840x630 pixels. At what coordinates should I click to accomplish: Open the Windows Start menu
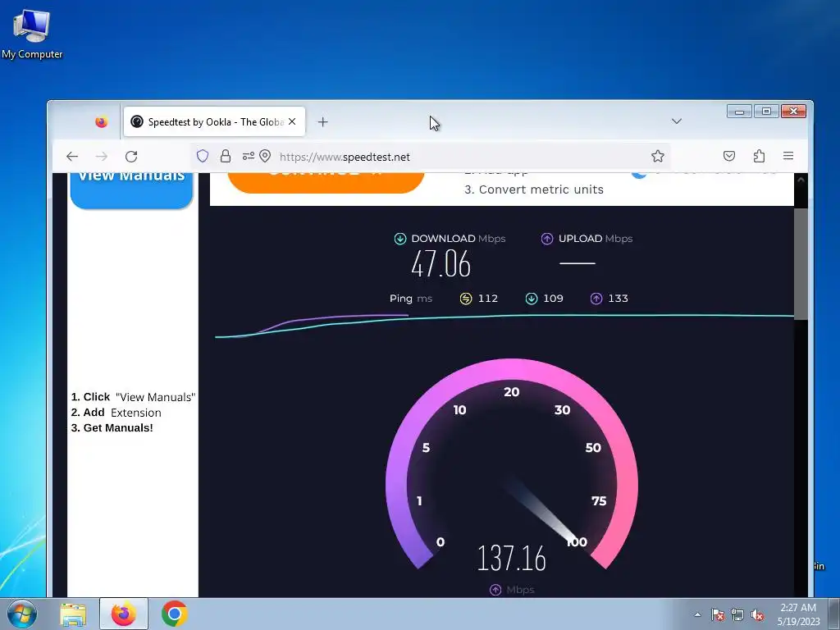point(22,614)
